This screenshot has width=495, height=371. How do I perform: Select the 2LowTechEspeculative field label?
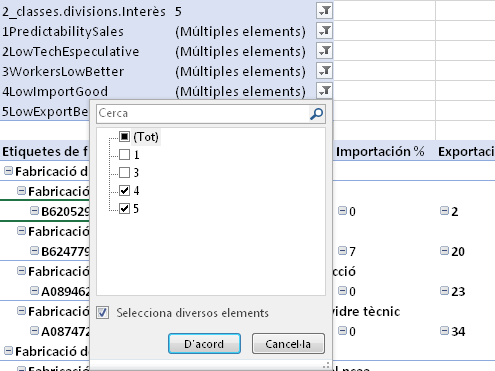71,52
